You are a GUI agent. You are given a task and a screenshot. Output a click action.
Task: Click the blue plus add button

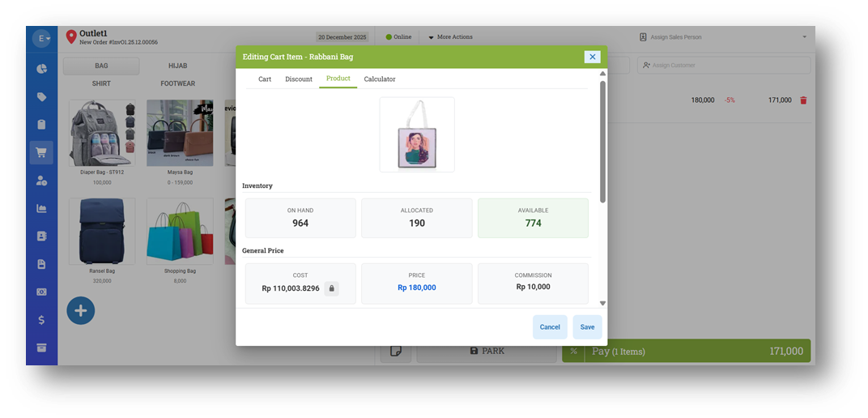[x=81, y=310]
